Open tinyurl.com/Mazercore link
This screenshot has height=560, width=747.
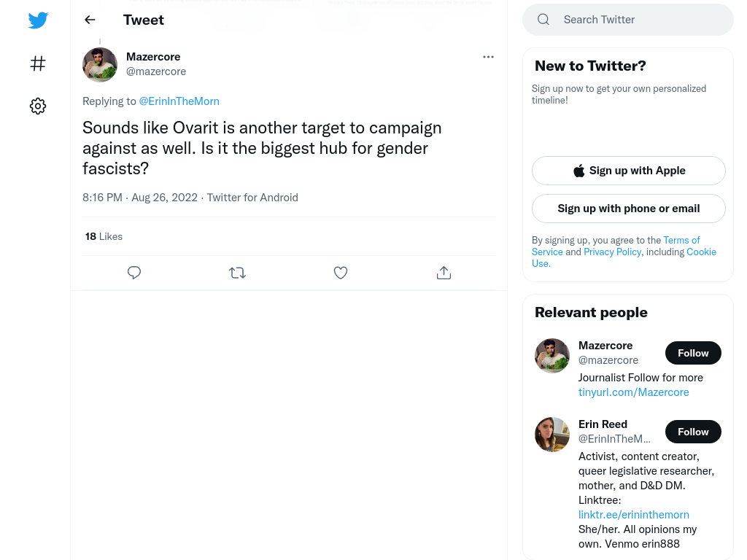[x=634, y=392]
